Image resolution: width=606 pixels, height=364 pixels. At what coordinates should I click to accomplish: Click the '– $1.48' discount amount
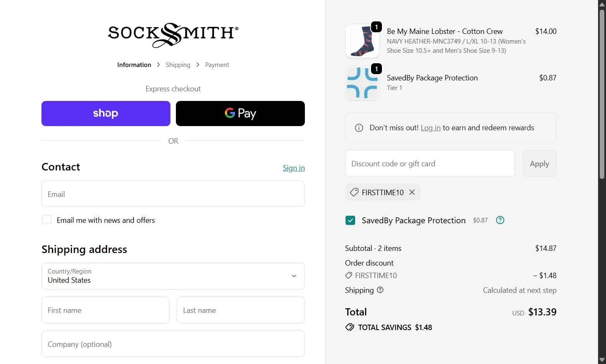pos(545,276)
